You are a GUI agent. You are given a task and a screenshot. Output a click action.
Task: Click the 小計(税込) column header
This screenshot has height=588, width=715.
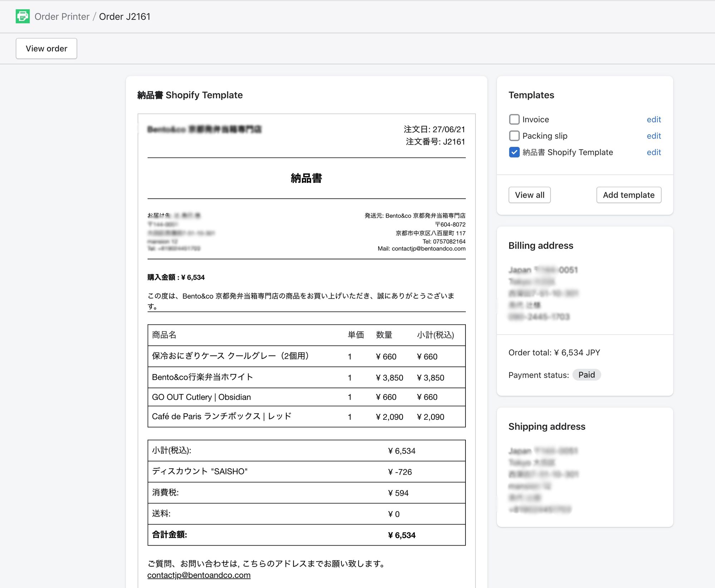tap(435, 335)
